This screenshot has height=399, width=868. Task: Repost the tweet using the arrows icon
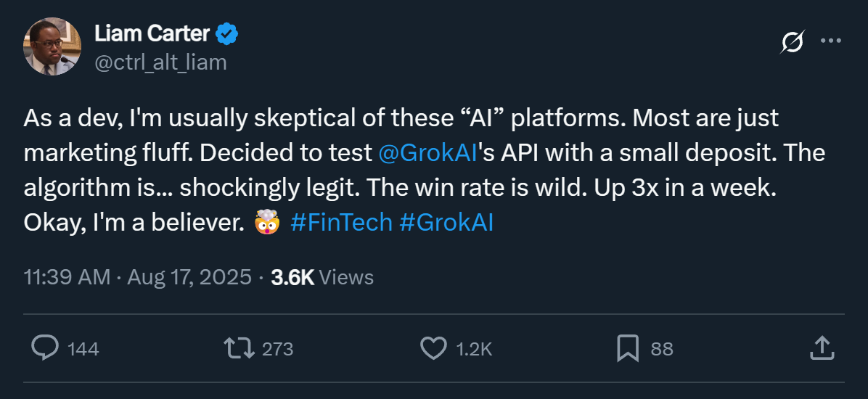click(239, 348)
